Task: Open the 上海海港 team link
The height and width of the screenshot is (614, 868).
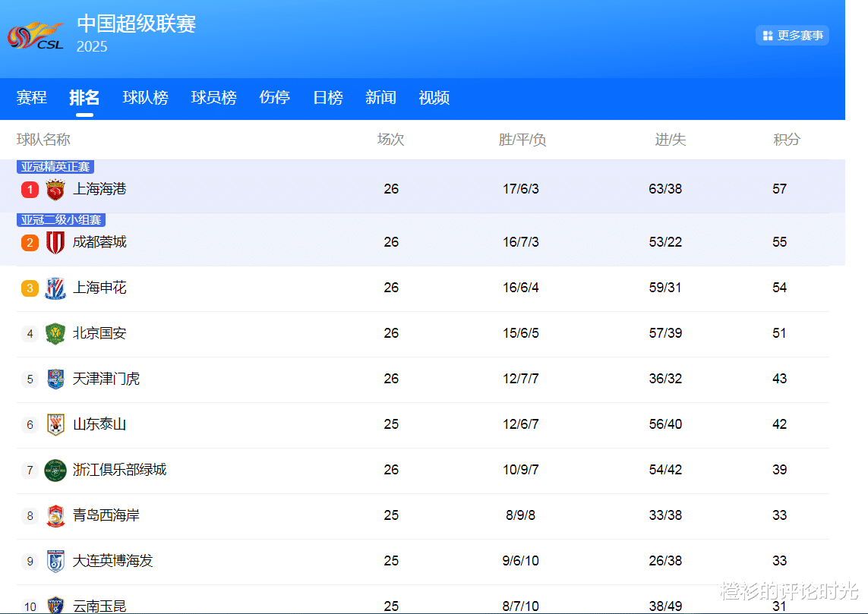Action: (x=99, y=189)
